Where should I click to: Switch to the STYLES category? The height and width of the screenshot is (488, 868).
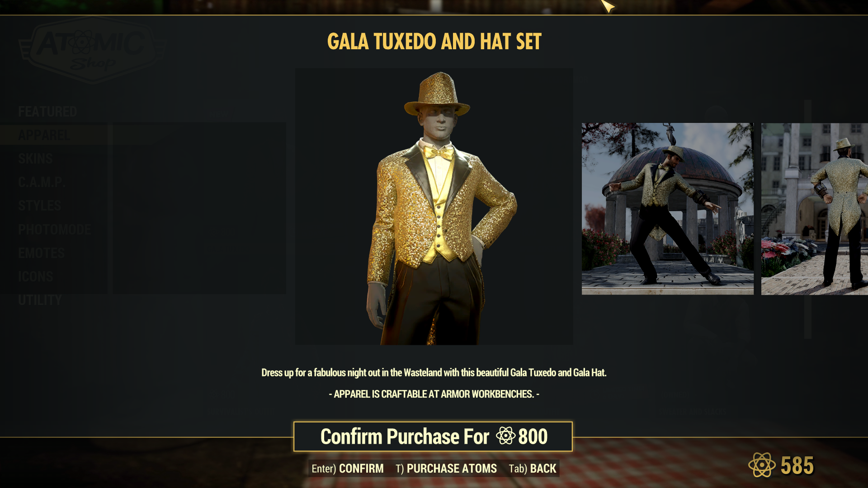coord(39,206)
